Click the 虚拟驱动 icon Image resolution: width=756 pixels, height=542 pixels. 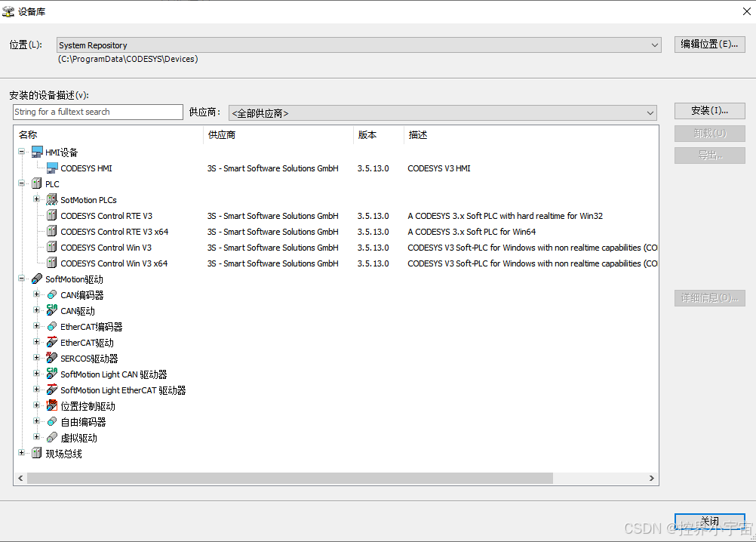coord(52,438)
